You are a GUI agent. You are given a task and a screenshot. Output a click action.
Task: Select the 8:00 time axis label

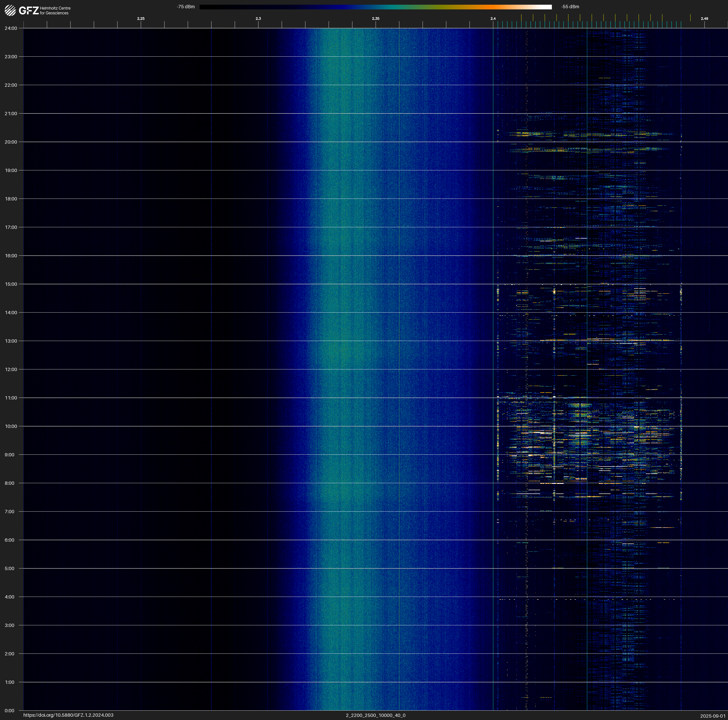click(x=10, y=483)
